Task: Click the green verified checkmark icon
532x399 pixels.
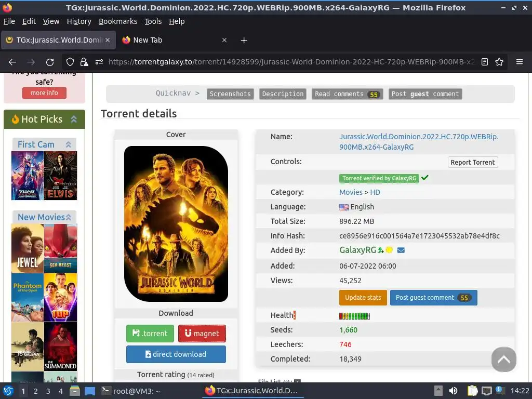Action: [x=425, y=178]
